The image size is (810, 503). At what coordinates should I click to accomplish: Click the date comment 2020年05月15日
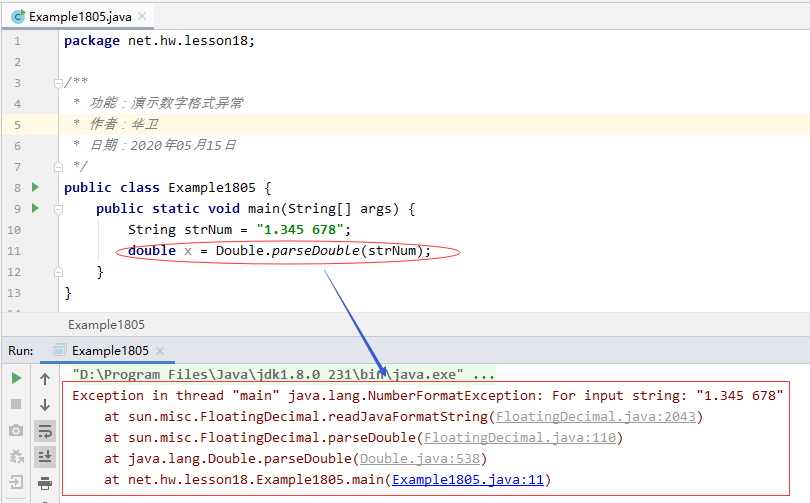click(183, 145)
